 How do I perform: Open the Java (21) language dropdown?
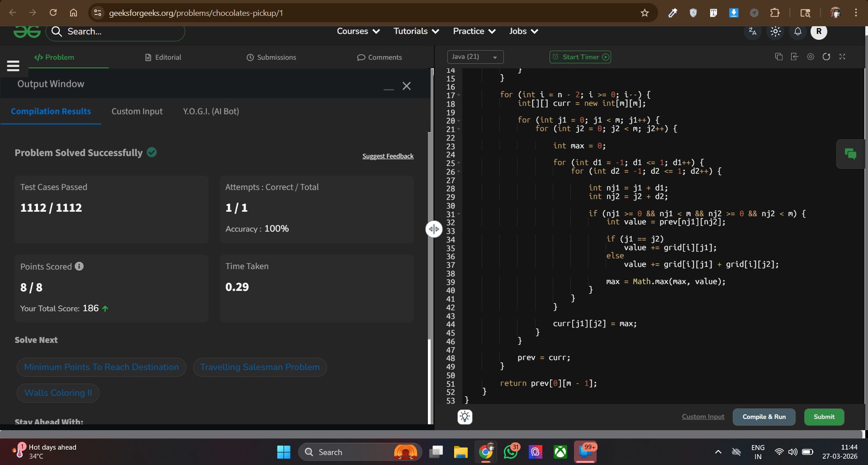tap(475, 57)
